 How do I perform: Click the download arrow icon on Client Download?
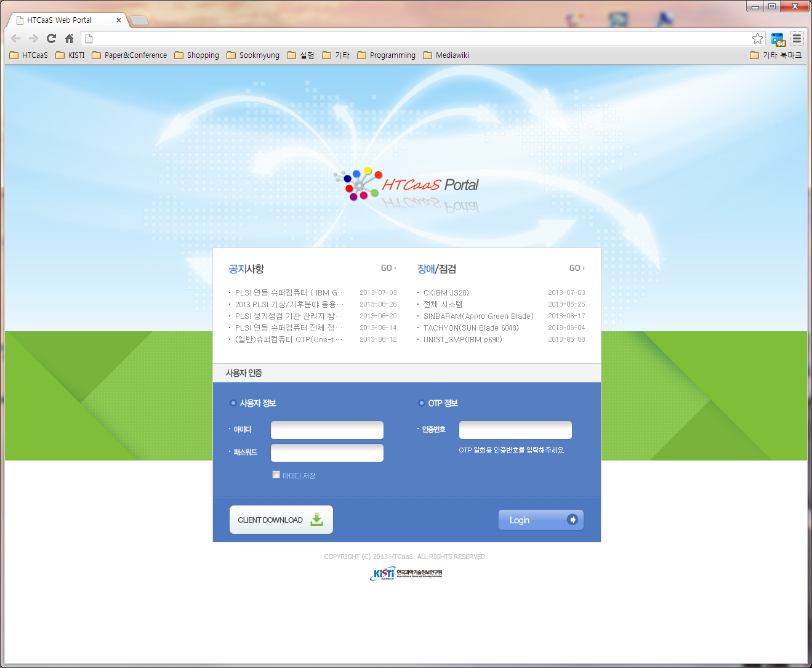[x=316, y=519]
